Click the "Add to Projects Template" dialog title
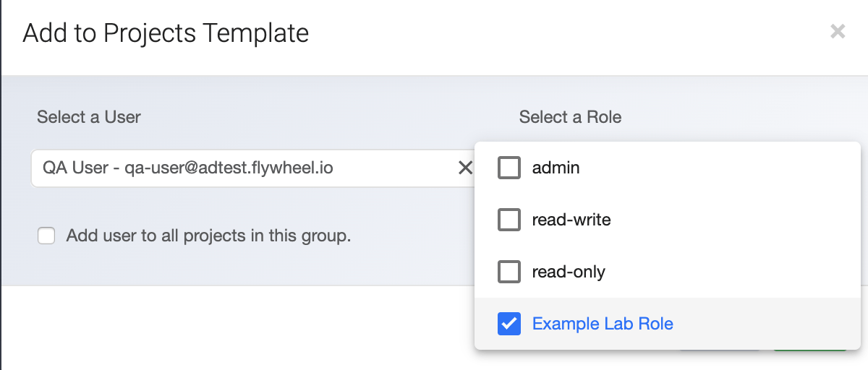 click(166, 33)
